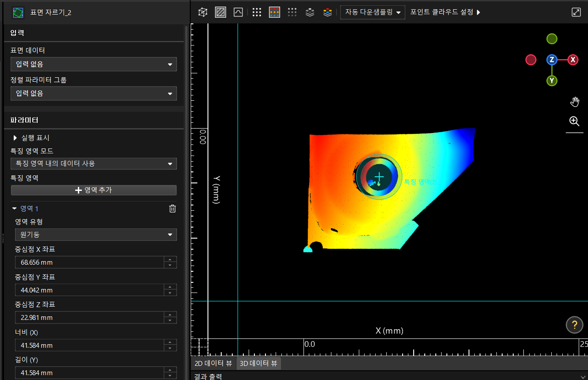This screenshot has height=380, width=588.
Task: Switch to the profile curve display icon
Action: (238, 12)
